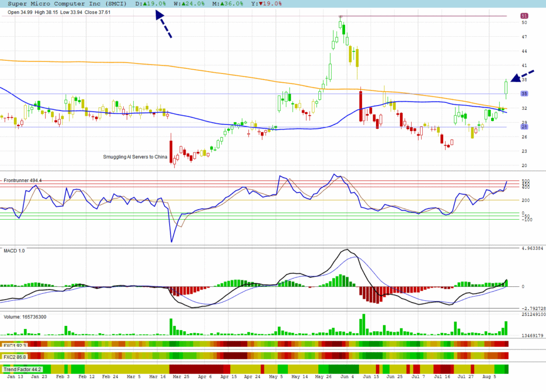Select the blue 28 support price badge
This screenshot has height=392, width=546.
click(524, 127)
